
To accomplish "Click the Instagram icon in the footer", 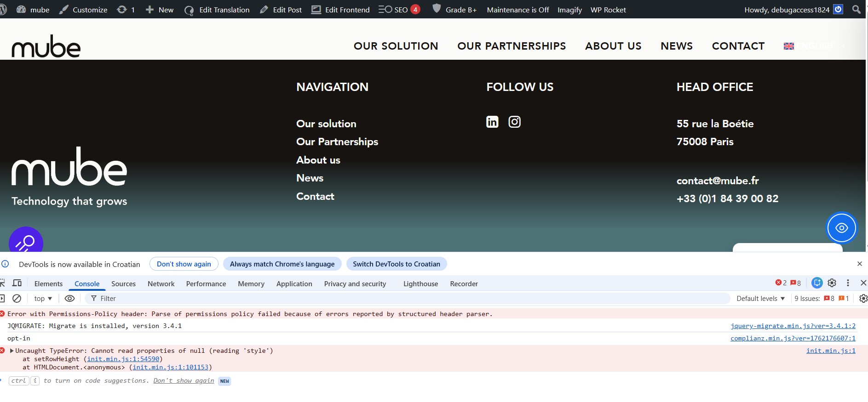I will 514,122.
